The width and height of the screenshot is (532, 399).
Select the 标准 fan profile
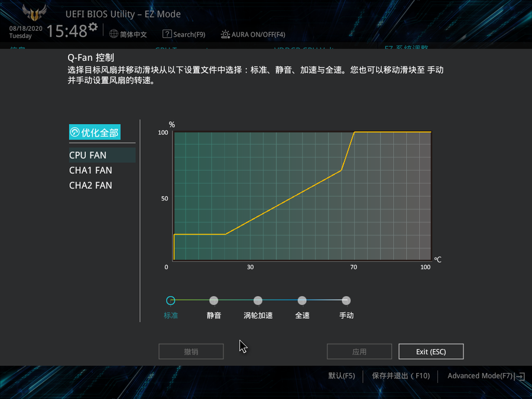pos(171,301)
